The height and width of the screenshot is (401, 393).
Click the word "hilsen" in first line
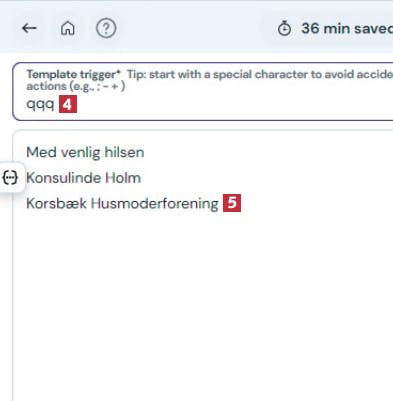[x=124, y=152]
